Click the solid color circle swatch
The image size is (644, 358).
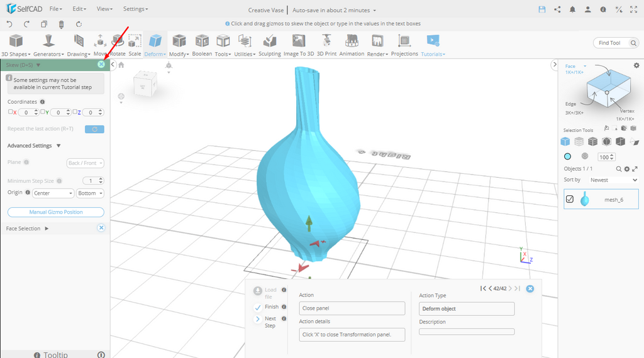coord(567,156)
